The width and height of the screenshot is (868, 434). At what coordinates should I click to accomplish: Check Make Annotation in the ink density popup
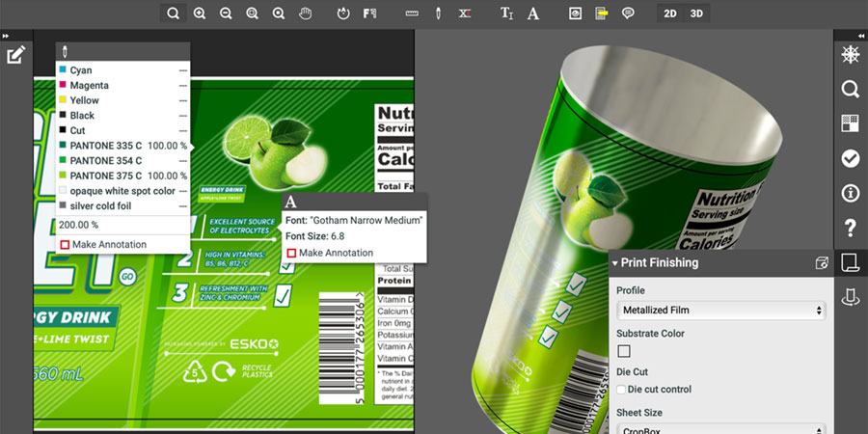pos(66,245)
